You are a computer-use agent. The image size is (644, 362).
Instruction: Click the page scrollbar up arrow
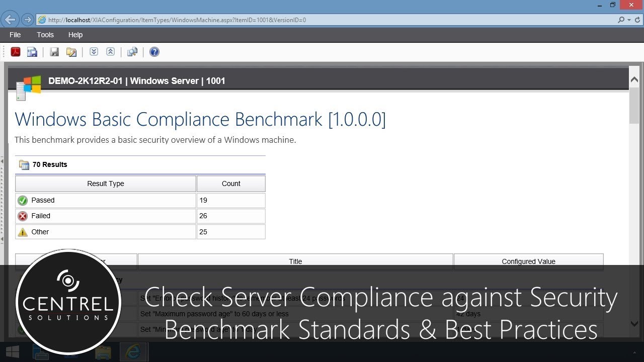[634, 79]
